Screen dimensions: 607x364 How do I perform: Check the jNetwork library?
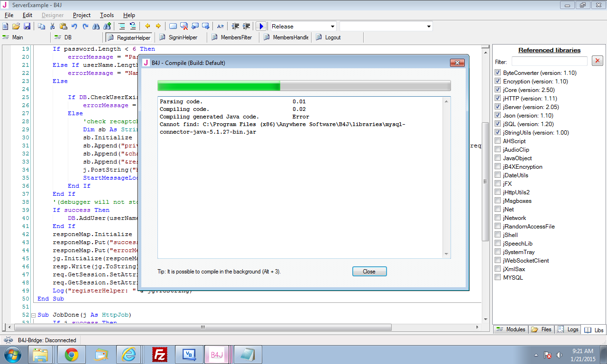(497, 218)
